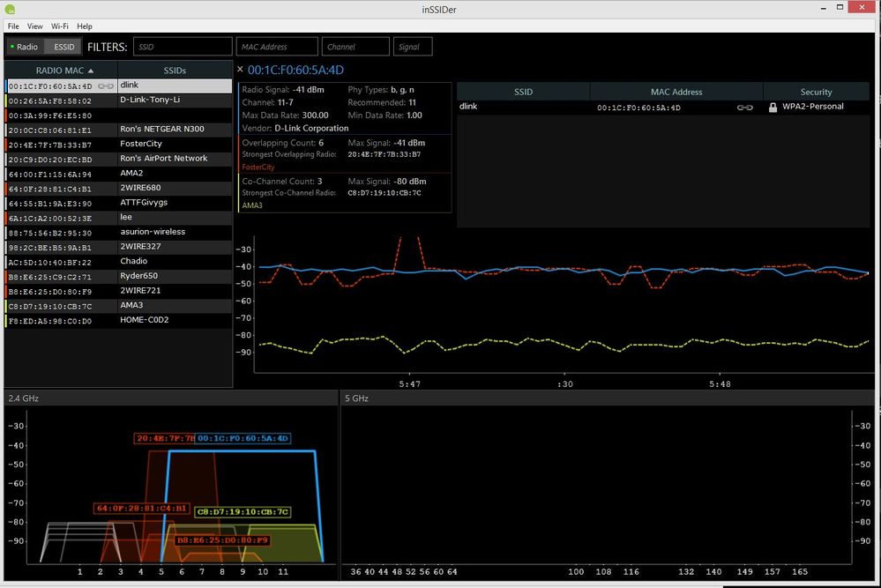Open the View menu
Screen dimensions: 881x588
pyautogui.click(x=35, y=26)
